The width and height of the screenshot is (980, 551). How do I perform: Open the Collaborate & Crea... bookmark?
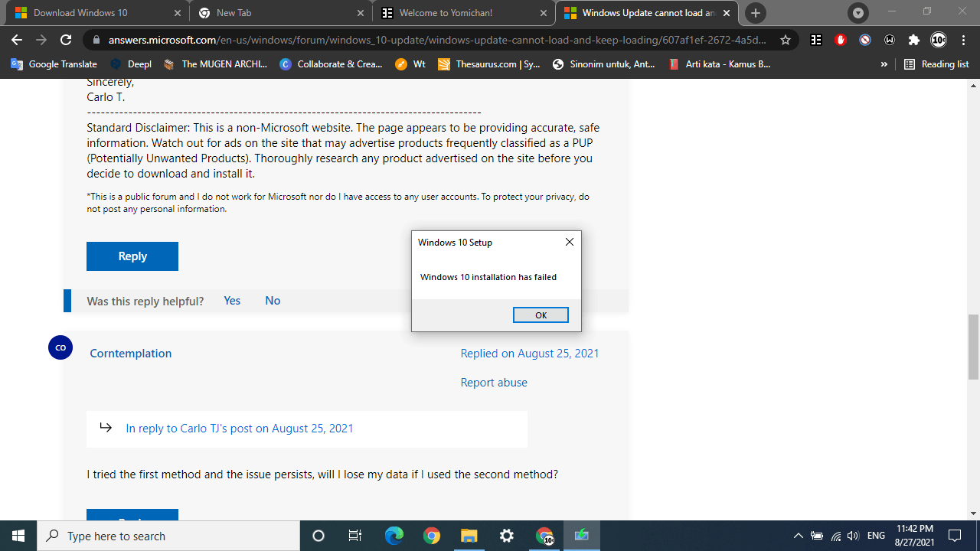[x=331, y=64]
